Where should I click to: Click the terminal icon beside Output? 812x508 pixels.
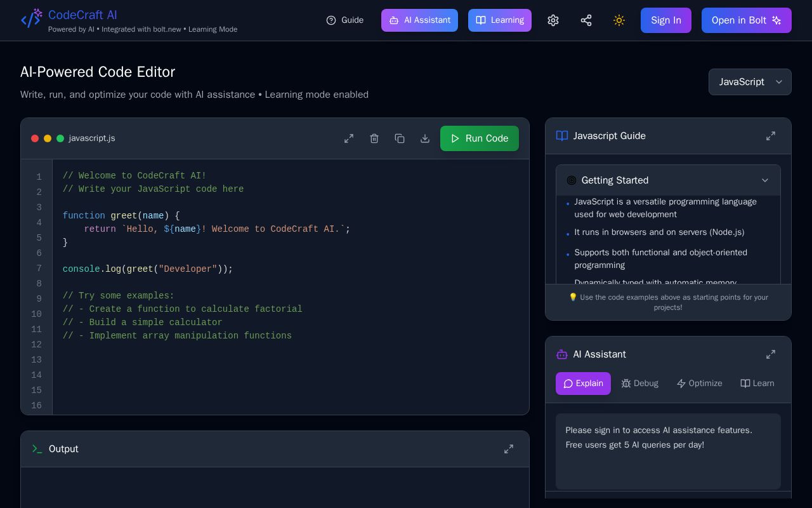tap(37, 449)
